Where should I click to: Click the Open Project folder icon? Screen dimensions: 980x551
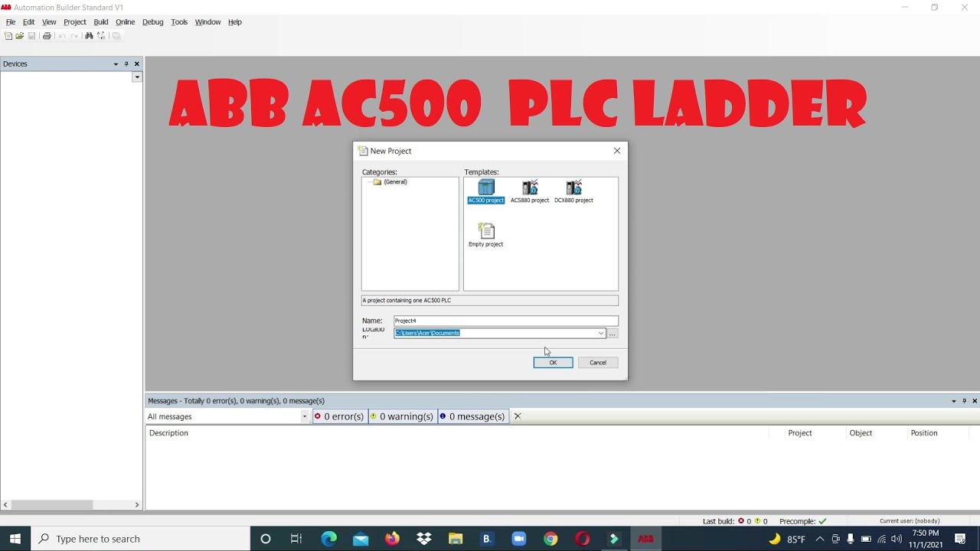click(20, 36)
